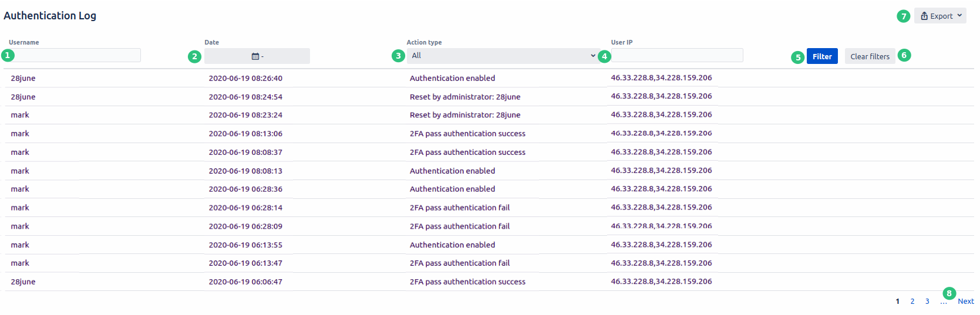Select IP address in 08:26:40 row
980x315 pixels.
661,77
